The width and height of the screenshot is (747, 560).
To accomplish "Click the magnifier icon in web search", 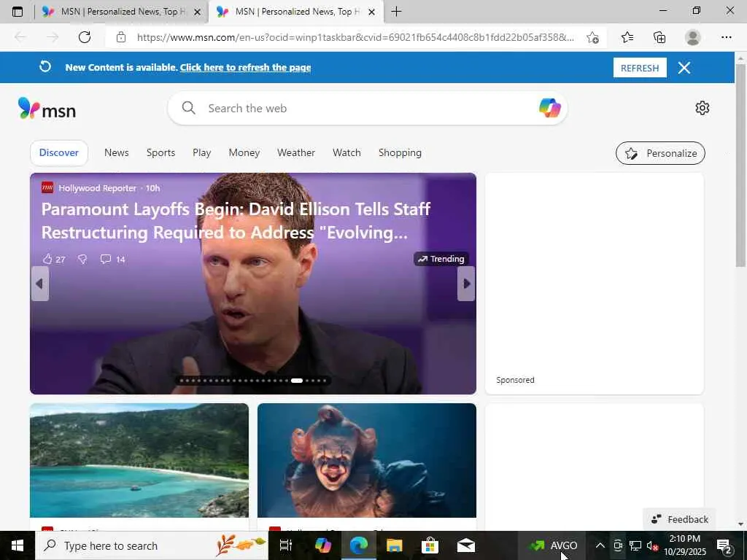I will click(x=189, y=108).
